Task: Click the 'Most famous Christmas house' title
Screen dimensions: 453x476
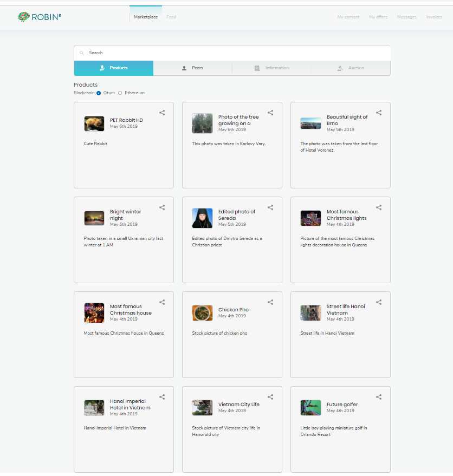Action: 131,310
